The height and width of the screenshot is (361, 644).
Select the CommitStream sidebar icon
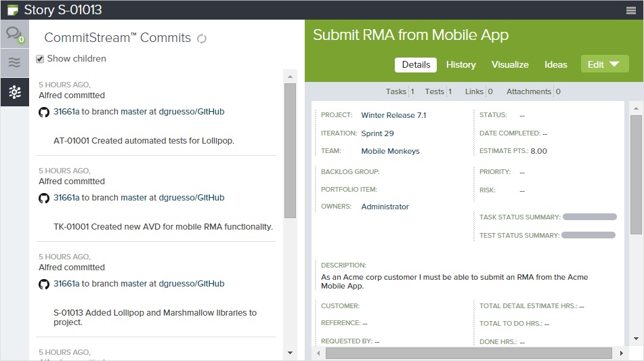pyautogui.click(x=15, y=92)
